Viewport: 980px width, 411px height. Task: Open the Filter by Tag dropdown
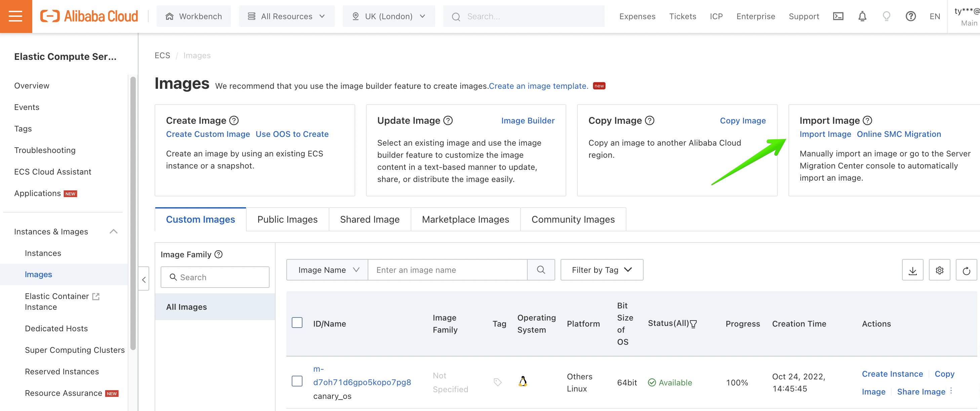[602, 270]
